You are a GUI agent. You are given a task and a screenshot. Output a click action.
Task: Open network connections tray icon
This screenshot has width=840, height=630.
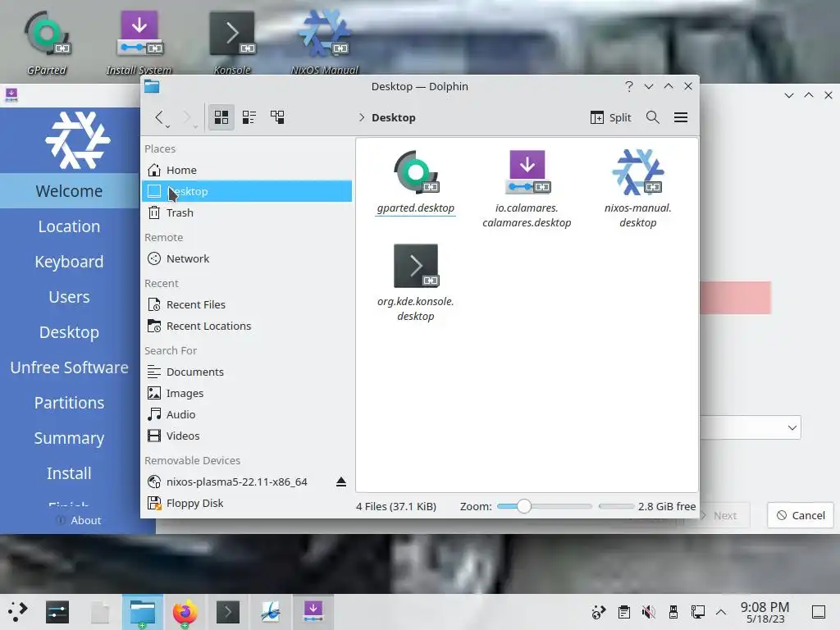pyautogui.click(x=697, y=612)
